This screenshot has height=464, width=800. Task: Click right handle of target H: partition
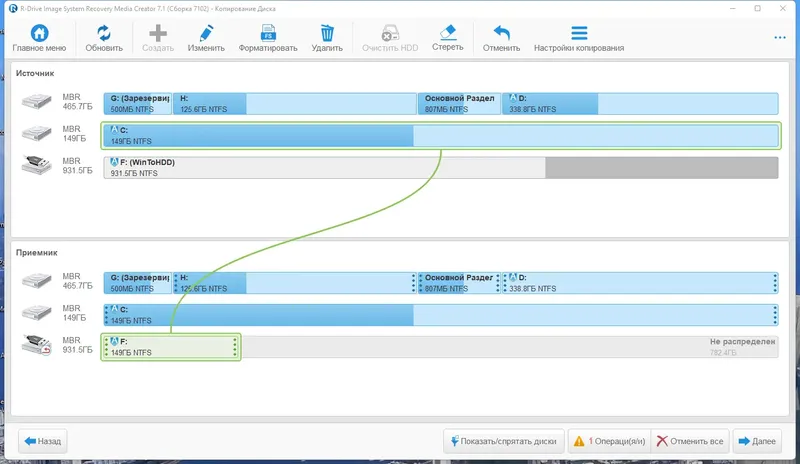(413, 283)
